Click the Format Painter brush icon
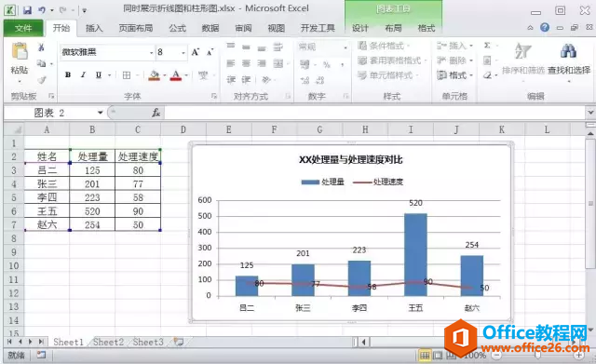This screenshot has height=364, width=596. pos(42,80)
